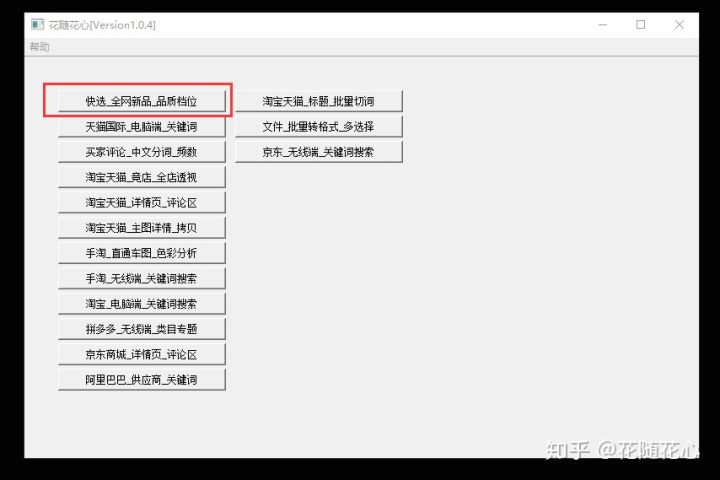Launch 手淘_无线端_关键词搜索 tool

pyautogui.click(x=142, y=278)
